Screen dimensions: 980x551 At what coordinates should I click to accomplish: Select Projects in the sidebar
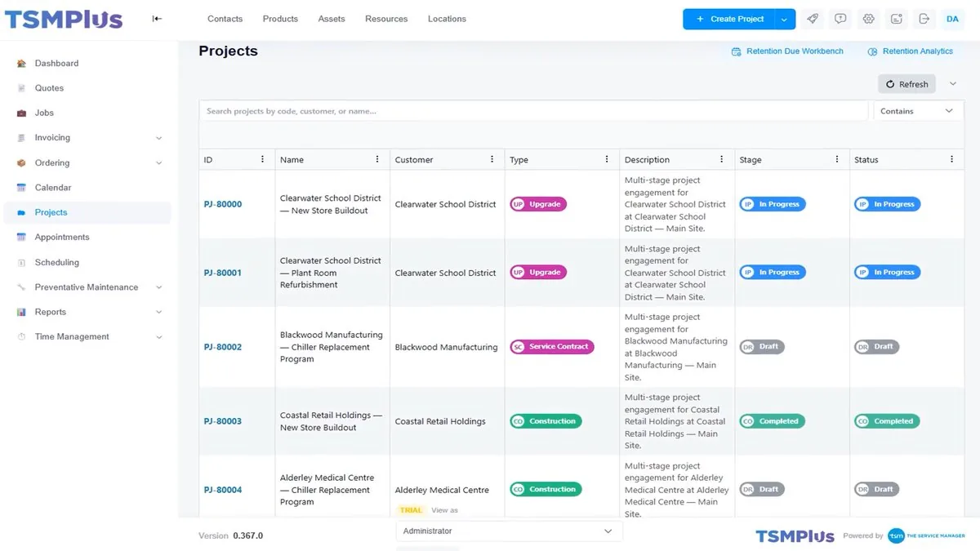87,212
